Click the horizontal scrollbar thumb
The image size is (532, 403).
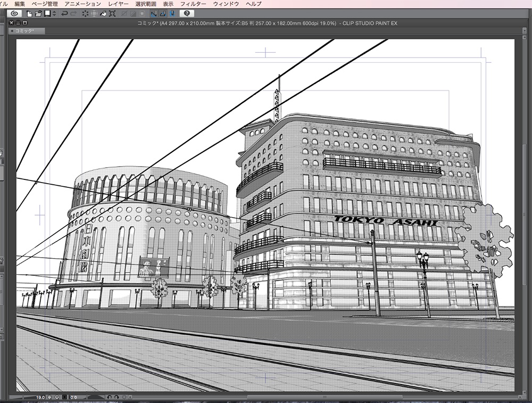(325, 397)
